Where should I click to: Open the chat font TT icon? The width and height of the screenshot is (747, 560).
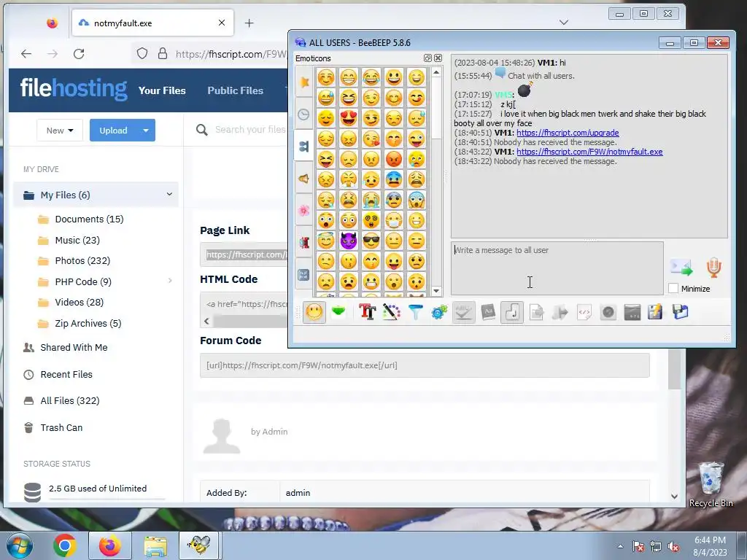[368, 312]
